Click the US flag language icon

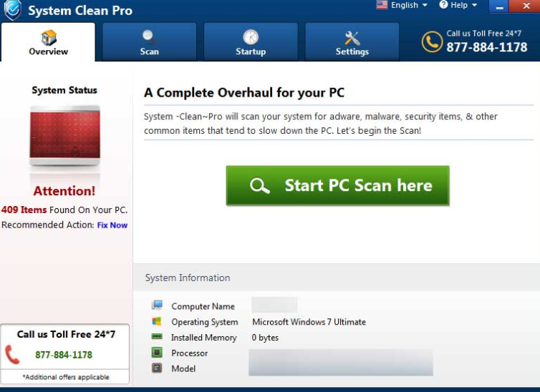pos(382,5)
